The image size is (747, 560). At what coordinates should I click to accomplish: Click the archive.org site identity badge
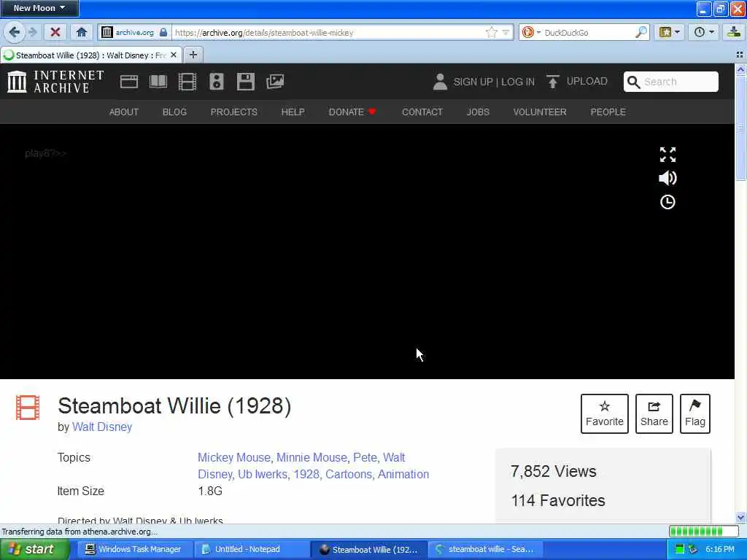point(134,32)
